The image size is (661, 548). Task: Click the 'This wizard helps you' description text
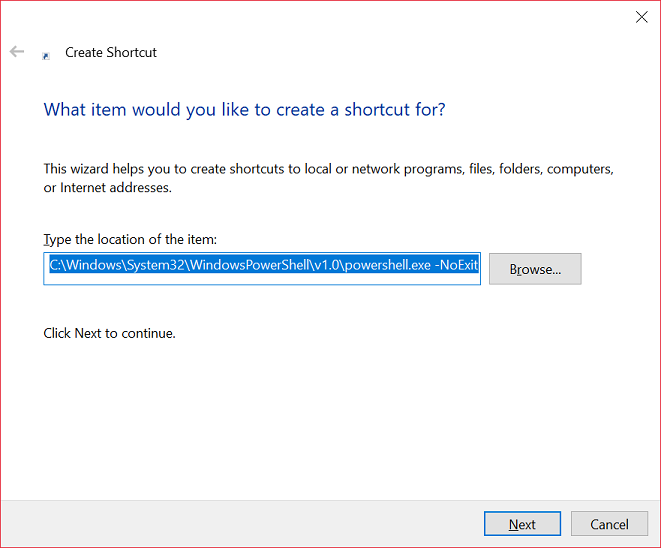(328, 178)
